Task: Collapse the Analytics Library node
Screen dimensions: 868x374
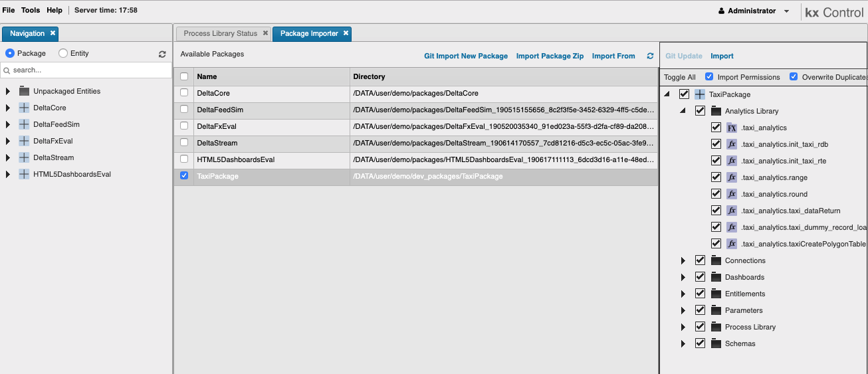Action: [x=683, y=111]
